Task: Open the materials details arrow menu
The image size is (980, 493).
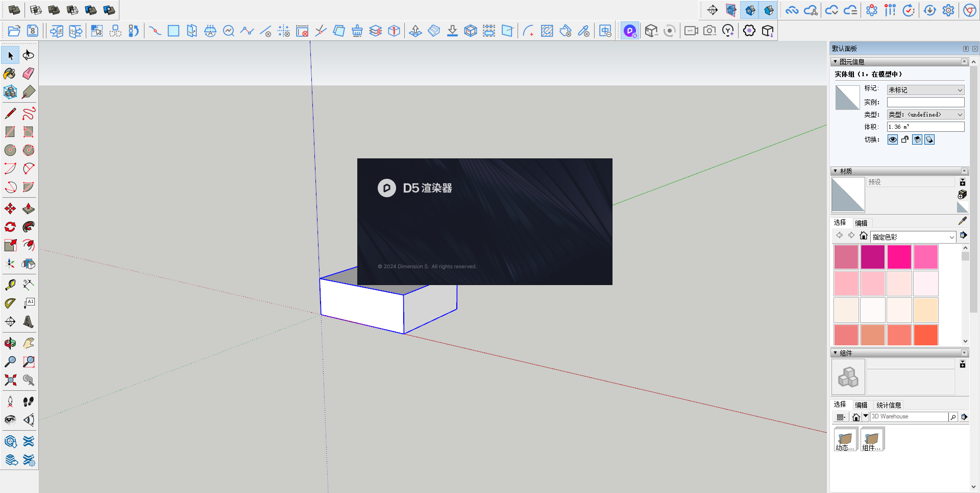Action: [x=963, y=235]
